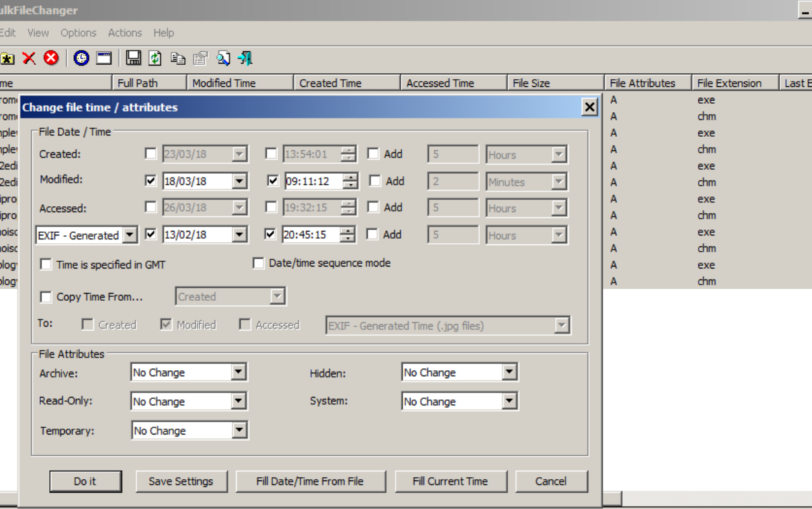Toggle Time is specified in GMT
The height and width of the screenshot is (509, 812).
[47, 265]
